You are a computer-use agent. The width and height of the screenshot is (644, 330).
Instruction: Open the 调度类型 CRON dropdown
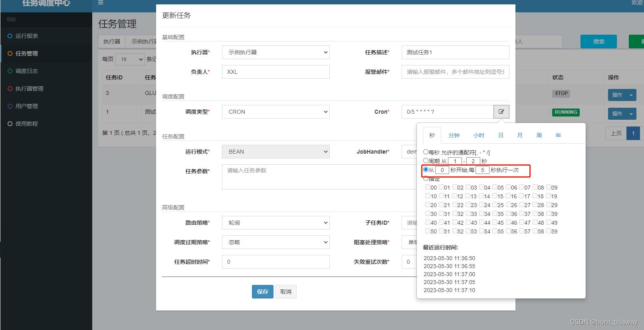click(276, 112)
